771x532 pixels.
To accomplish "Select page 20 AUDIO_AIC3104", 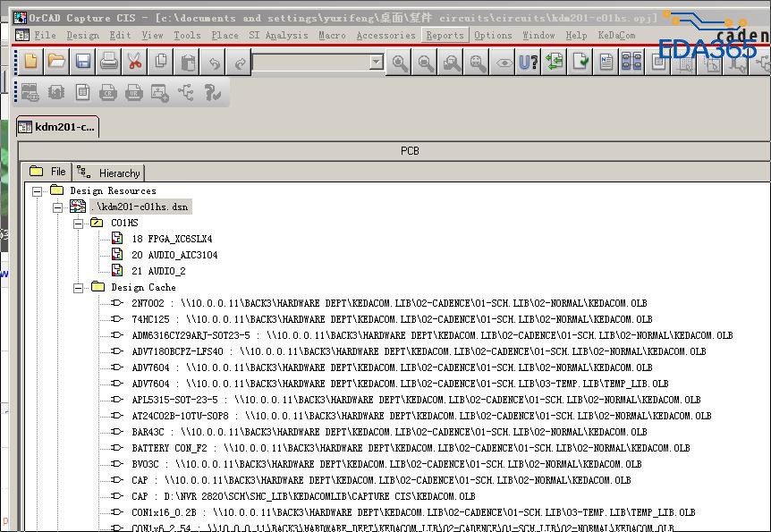I will click(x=174, y=255).
